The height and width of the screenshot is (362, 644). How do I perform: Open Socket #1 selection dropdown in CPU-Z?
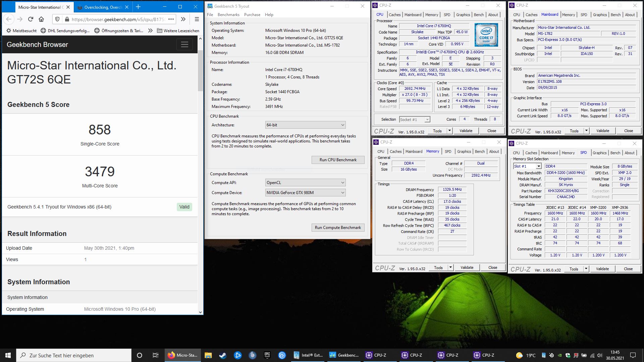[415, 120]
